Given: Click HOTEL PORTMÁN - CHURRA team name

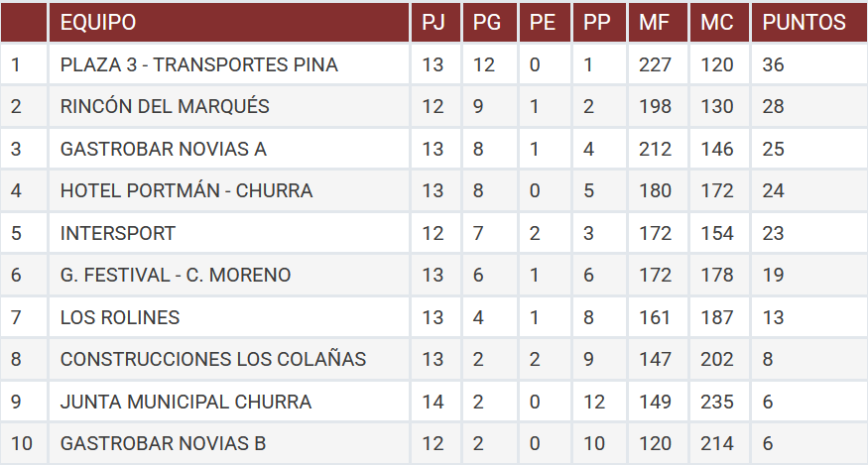Looking at the screenshot, I should (x=186, y=190).
